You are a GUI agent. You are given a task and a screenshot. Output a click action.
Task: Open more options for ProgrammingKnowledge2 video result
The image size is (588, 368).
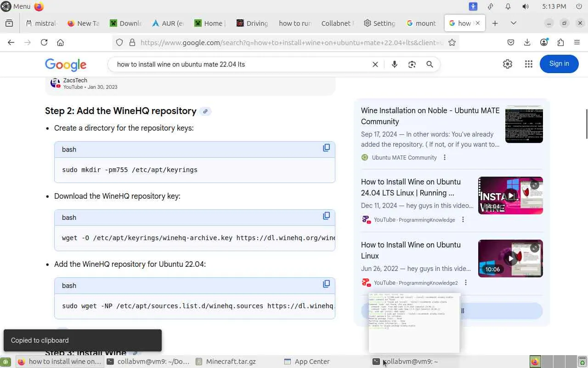[465, 283]
